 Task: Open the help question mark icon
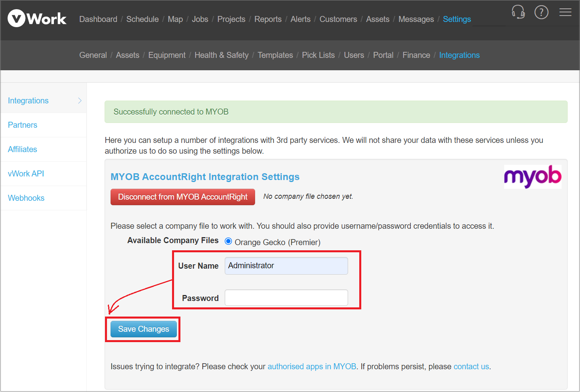coord(541,12)
